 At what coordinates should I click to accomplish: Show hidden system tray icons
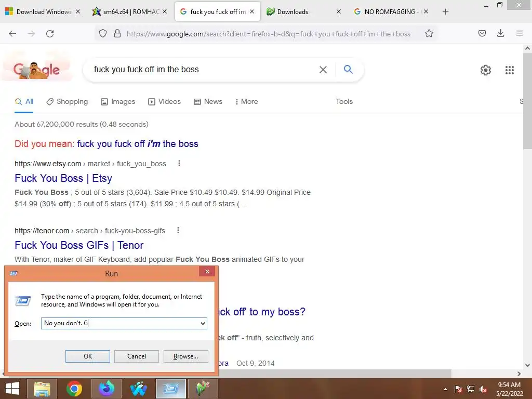click(x=445, y=389)
